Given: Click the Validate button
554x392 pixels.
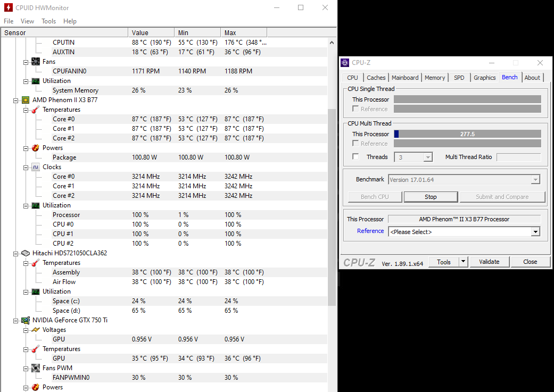Looking at the screenshot, I should (490, 262).
